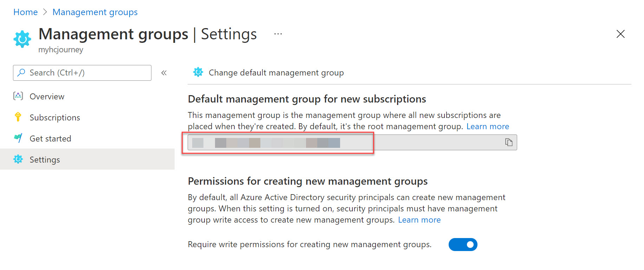The image size is (644, 270).
Task: Select the Settings gear icon in the sidebar
Action: click(18, 159)
